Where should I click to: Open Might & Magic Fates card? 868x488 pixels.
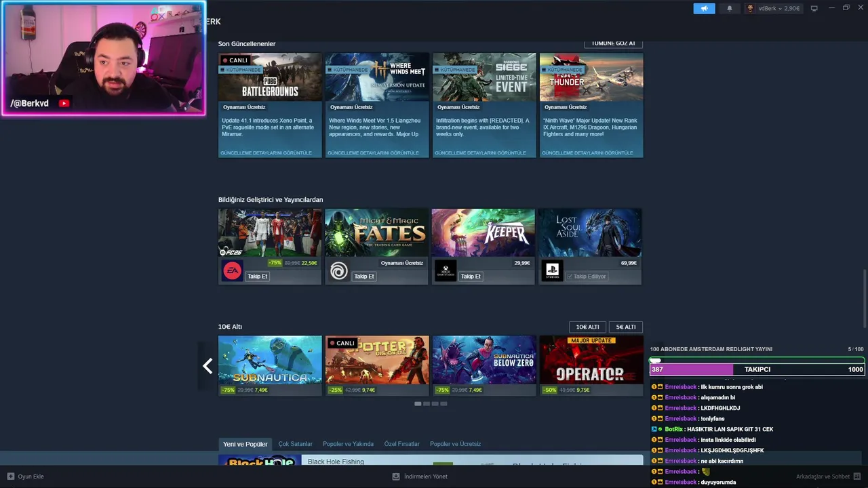click(376, 232)
